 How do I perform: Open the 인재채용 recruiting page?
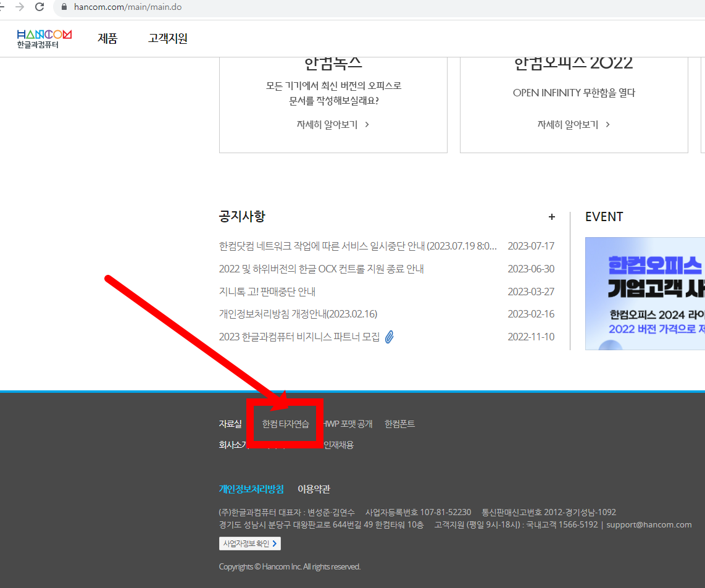pyautogui.click(x=337, y=445)
